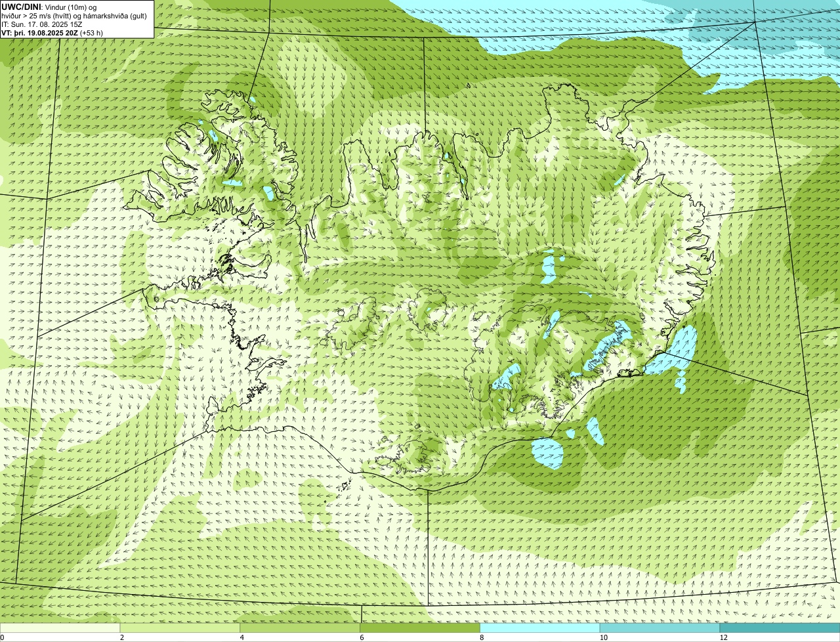Image resolution: width=840 pixels, height=642 pixels.
Task: Click the "UWC/DINI: Vindur (10m) og" title line
Action: click(49, 7)
